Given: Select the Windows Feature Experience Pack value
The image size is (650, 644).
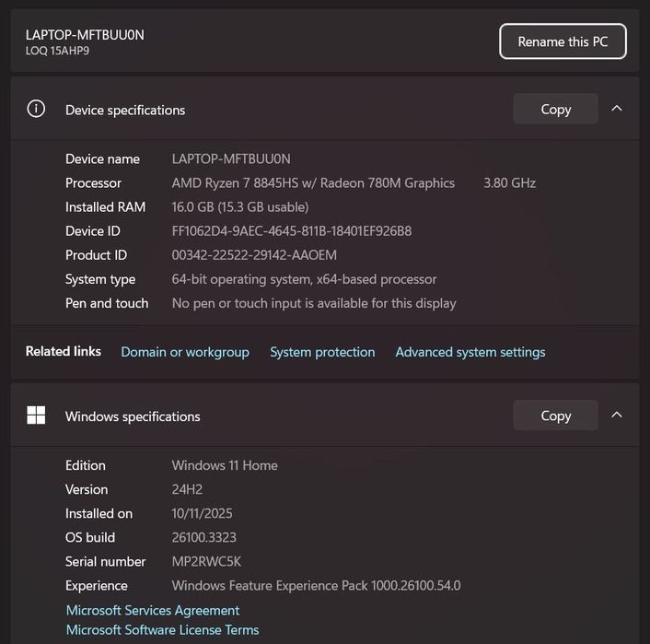Looking at the screenshot, I should point(317,585).
